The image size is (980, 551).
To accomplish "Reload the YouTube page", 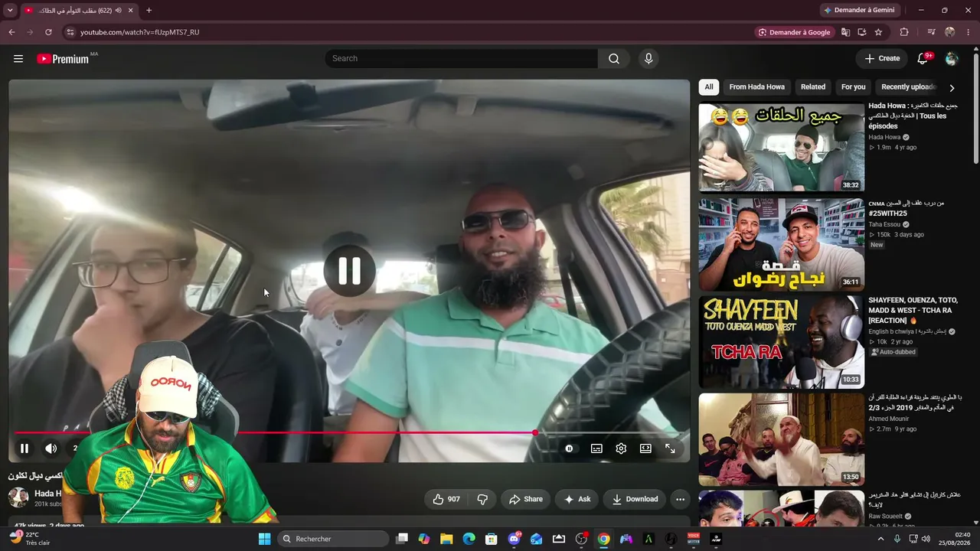I will [x=48, y=32].
